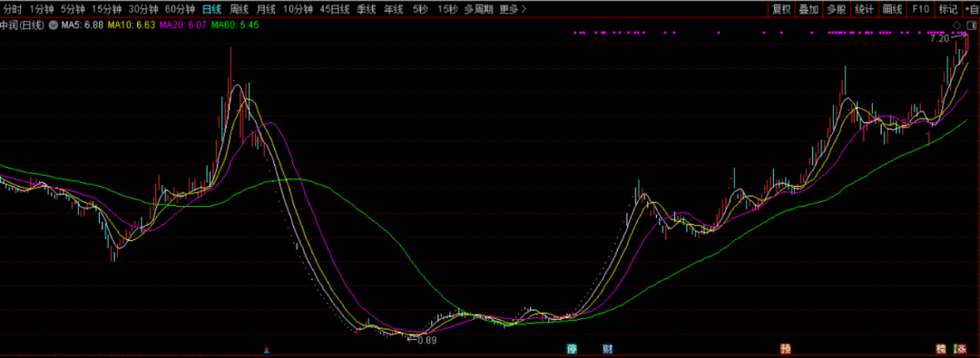980x358 pixels.
Task: Click the 画线 drawing tools button
Action: coord(893,9)
